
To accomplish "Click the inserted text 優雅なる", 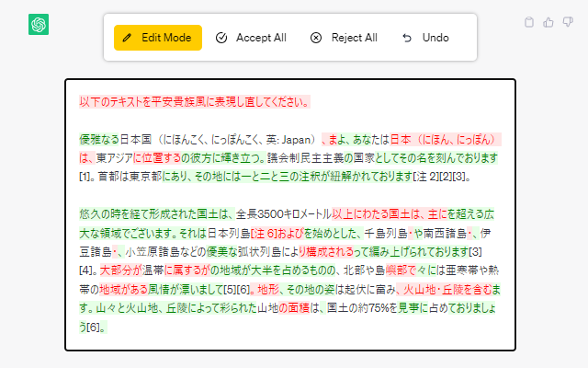I will click(x=99, y=140).
